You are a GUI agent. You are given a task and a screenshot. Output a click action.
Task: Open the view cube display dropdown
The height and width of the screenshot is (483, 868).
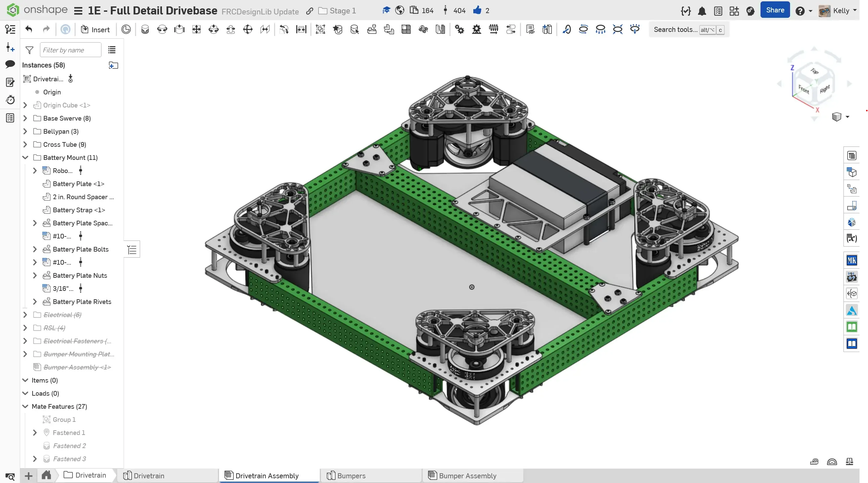point(848,117)
